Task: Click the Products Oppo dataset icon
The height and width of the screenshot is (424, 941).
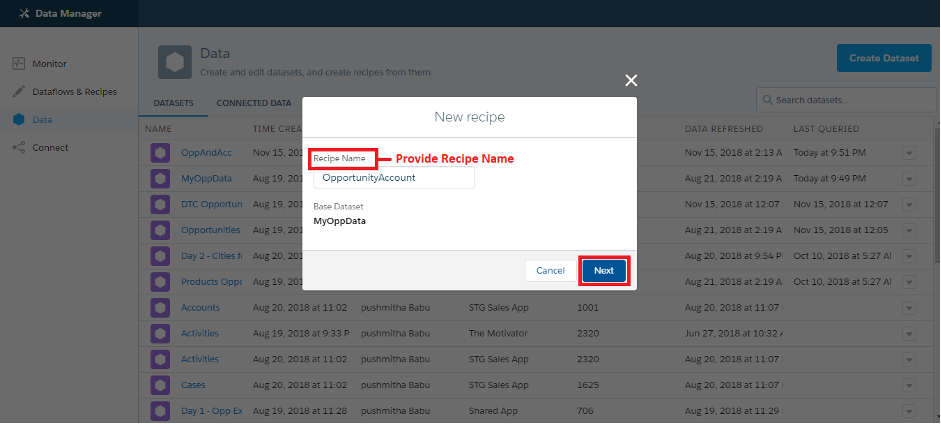Action: pos(160,282)
